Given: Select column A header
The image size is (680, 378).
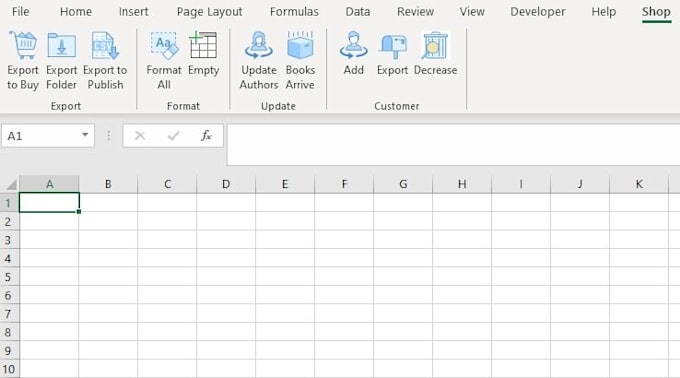Looking at the screenshot, I should 49,184.
